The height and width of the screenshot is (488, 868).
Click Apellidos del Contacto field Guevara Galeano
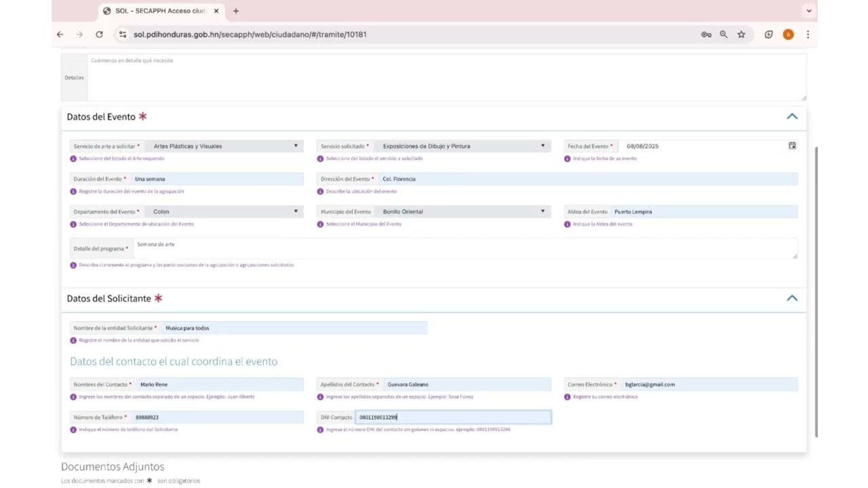point(467,384)
